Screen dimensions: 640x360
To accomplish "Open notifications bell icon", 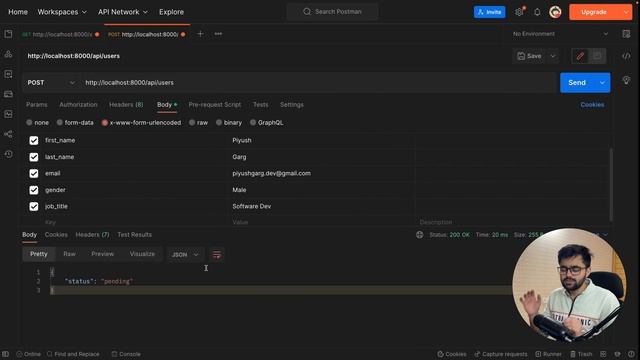I will (x=537, y=12).
